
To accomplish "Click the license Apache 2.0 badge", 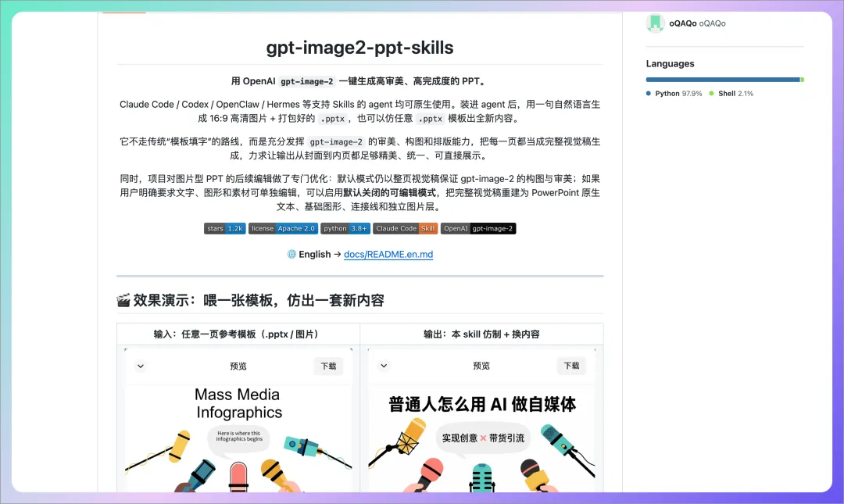I will point(283,228).
